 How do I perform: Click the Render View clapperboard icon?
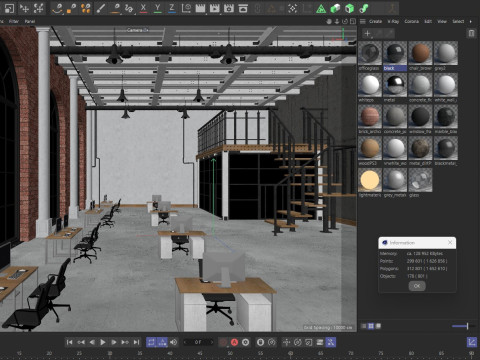point(200,8)
